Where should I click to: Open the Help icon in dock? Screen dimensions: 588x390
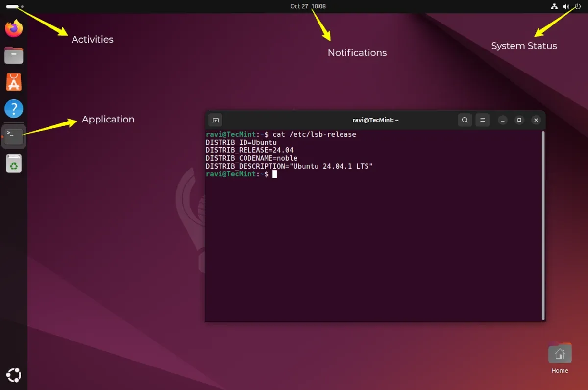[x=14, y=108]
